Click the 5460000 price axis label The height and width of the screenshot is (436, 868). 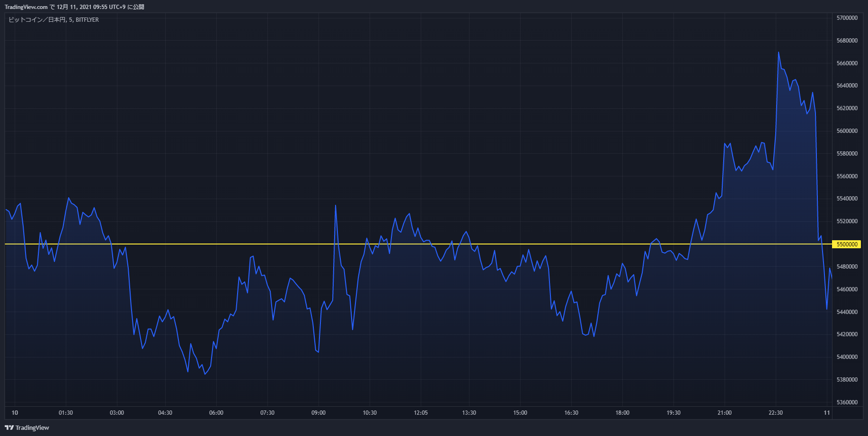(847, 289)
